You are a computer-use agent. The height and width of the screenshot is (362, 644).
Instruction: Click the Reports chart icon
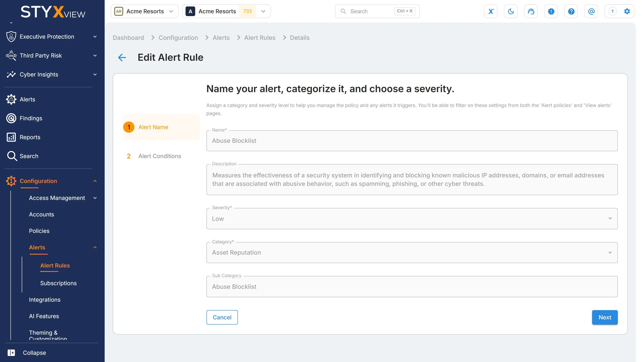[11, 137]
